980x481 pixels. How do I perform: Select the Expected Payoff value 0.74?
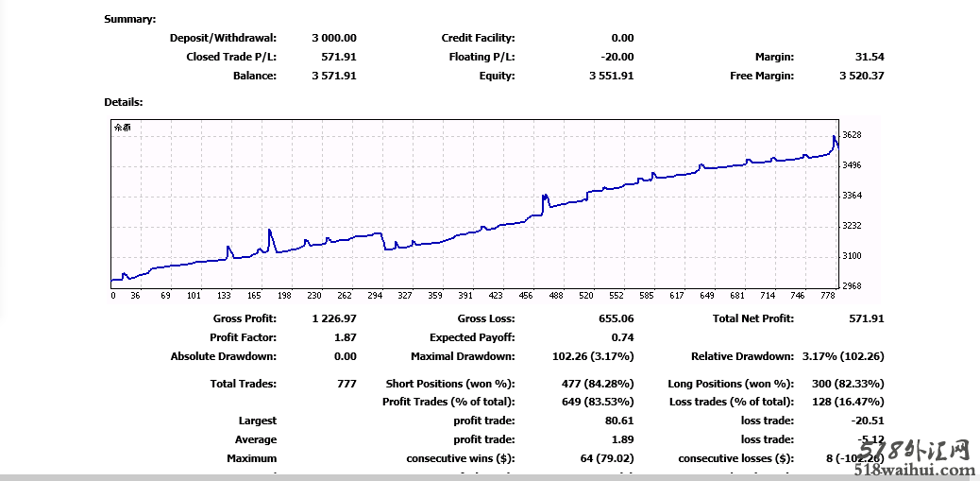pos(622,337)
